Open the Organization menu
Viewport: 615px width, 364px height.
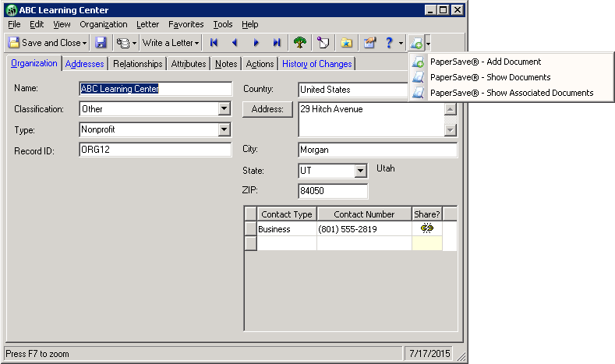click(104, 24)
